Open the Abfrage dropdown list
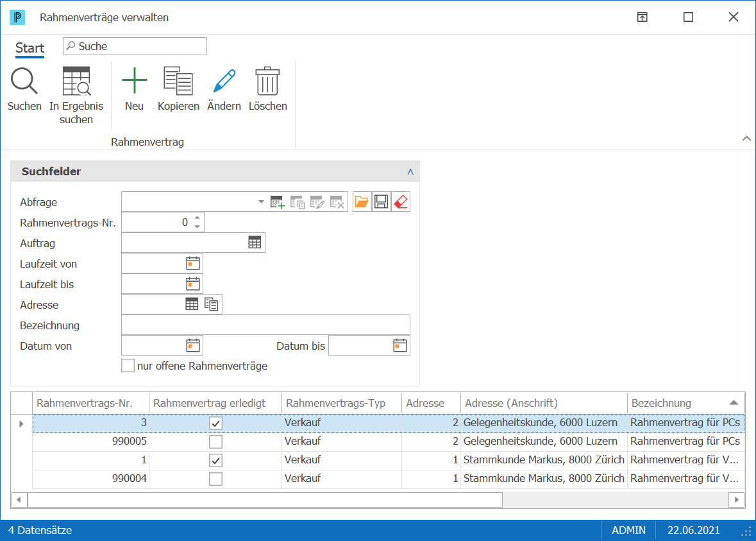756x541 pixels. pyautogui.click(x=261, y=202)
